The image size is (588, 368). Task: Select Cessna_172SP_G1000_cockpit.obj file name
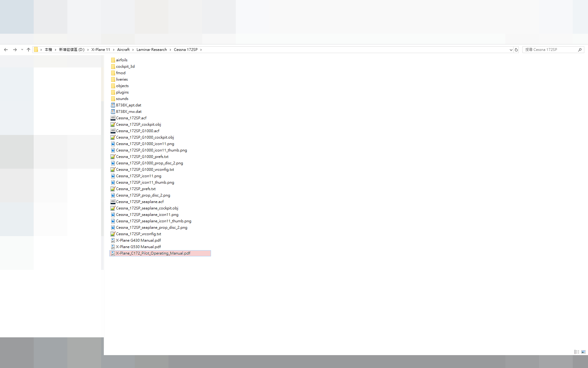click(145, 137)
